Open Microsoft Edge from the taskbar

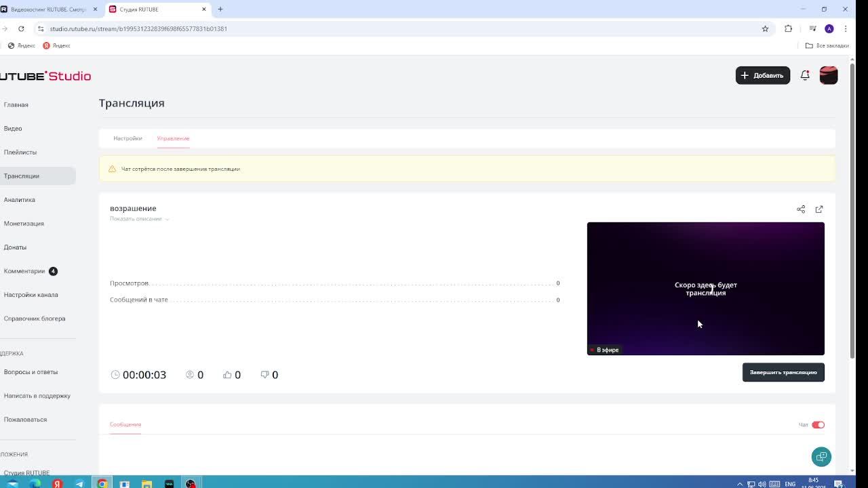point(35,483)
